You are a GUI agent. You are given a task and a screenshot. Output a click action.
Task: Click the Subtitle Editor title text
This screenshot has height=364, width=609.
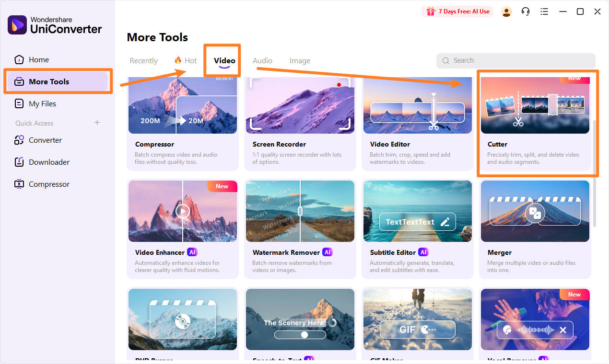pos(393,252)
